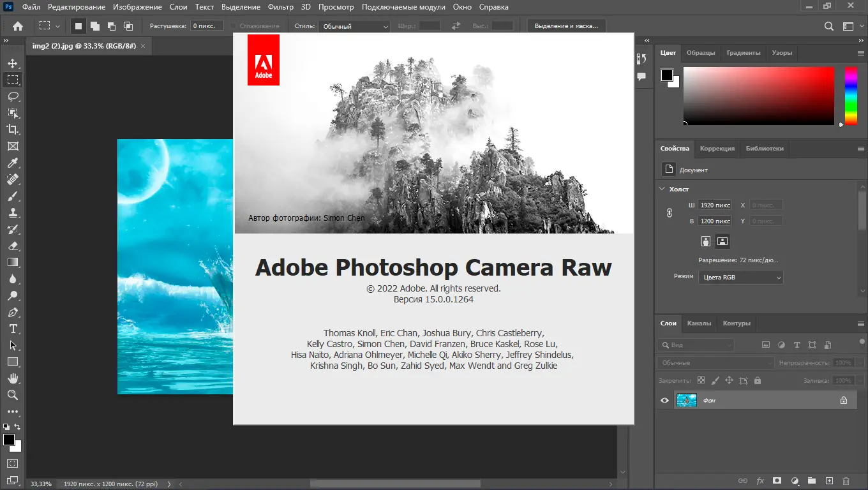
Task: Open the Режим dropdown showing Цвета RGB
Action: [740, 278]
